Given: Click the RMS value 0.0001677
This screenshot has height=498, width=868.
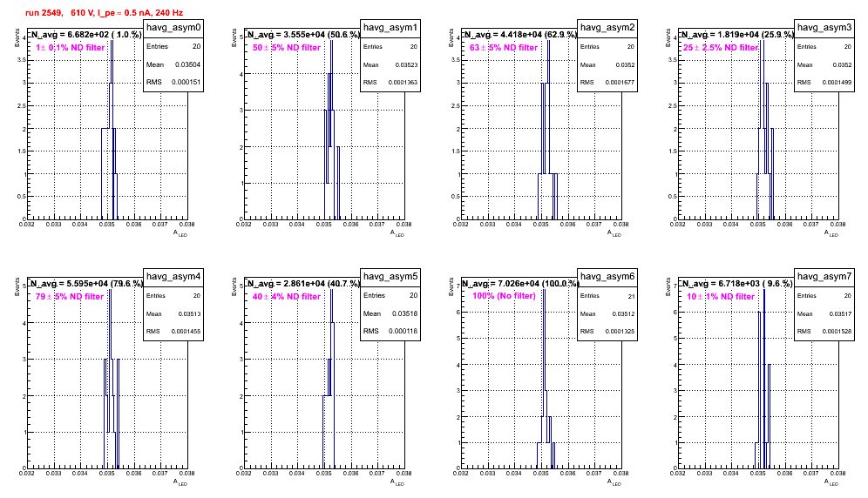Looking at the screenshot, I should click(620, 83).
